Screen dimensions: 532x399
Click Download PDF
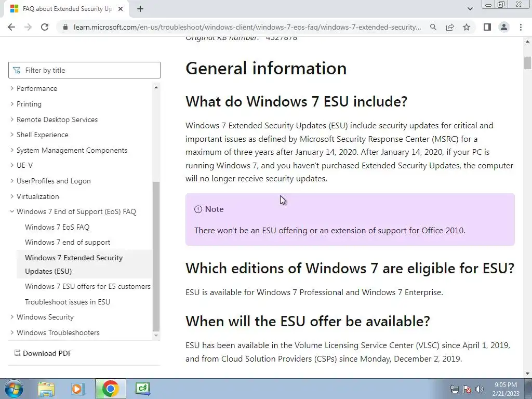coord(43,353)
